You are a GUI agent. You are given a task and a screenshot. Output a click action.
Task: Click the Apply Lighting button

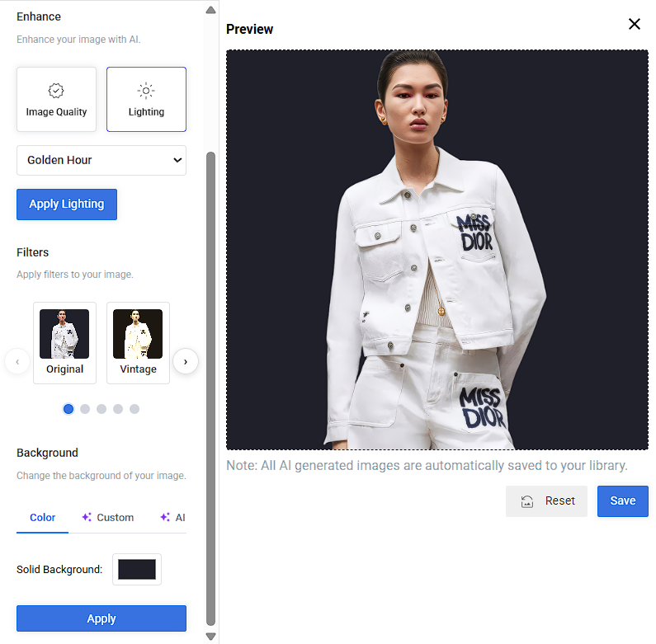[67, 204]
